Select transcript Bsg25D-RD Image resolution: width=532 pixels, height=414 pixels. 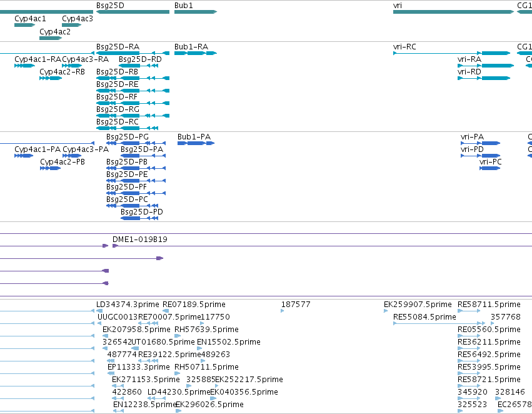pyautogui.click(x=138, y=66)
